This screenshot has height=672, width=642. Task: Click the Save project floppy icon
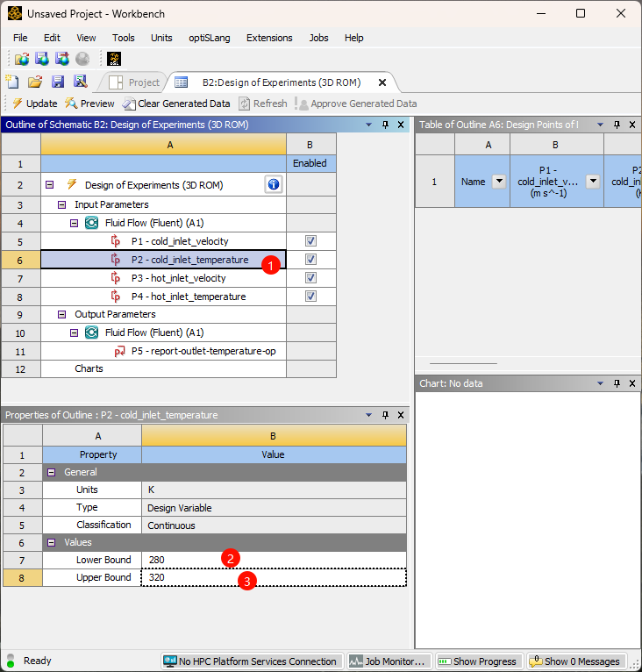click(58, 82)
